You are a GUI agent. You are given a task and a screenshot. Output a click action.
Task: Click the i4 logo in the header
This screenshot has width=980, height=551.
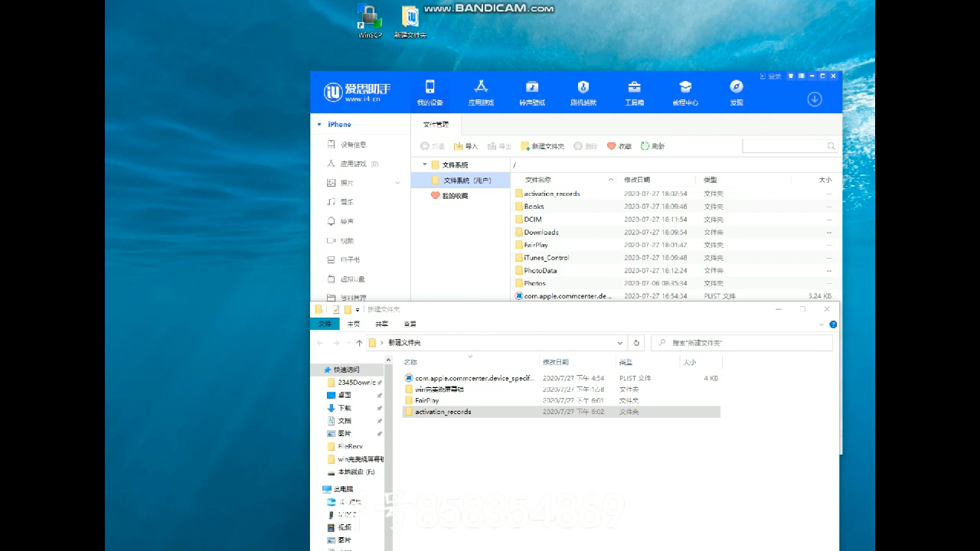(358, 92)
